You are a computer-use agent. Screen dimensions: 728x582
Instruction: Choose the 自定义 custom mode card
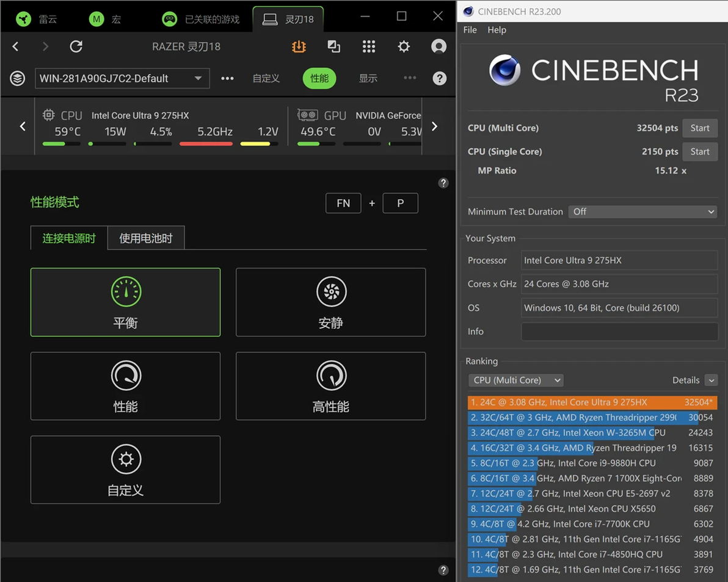[x=125, y=470]
